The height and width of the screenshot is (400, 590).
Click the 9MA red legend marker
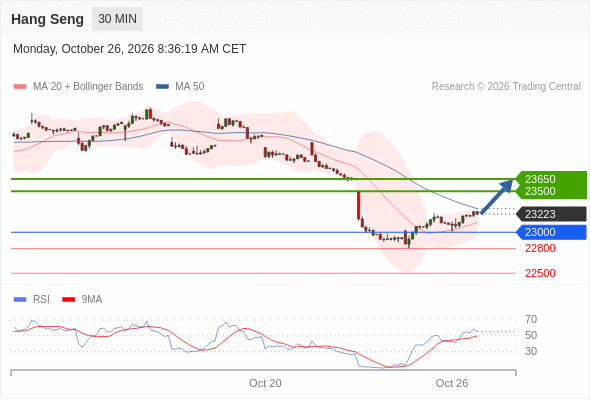click(x=68, y=300)
